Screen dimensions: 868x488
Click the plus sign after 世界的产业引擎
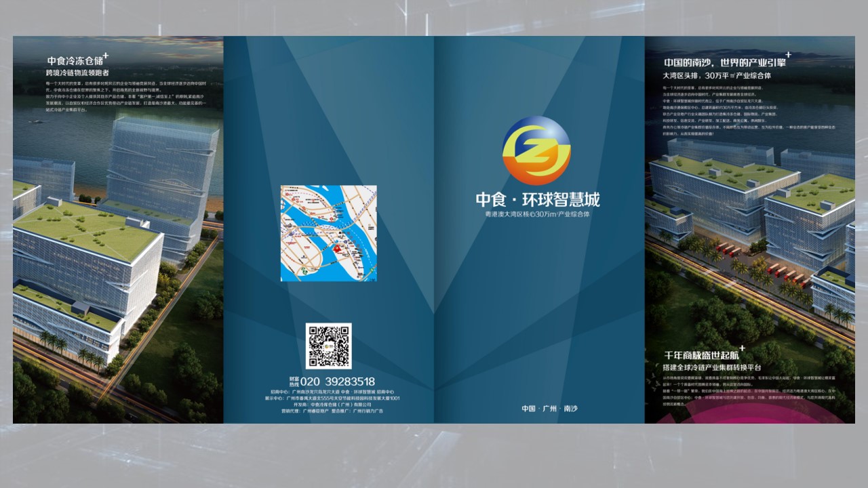(x=788, y=54)
